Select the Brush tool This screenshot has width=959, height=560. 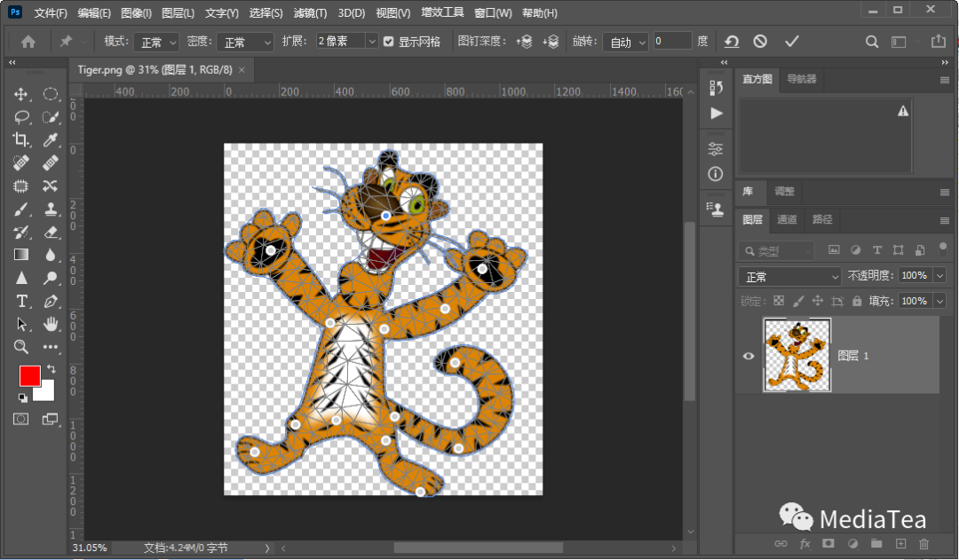point(20,209)
